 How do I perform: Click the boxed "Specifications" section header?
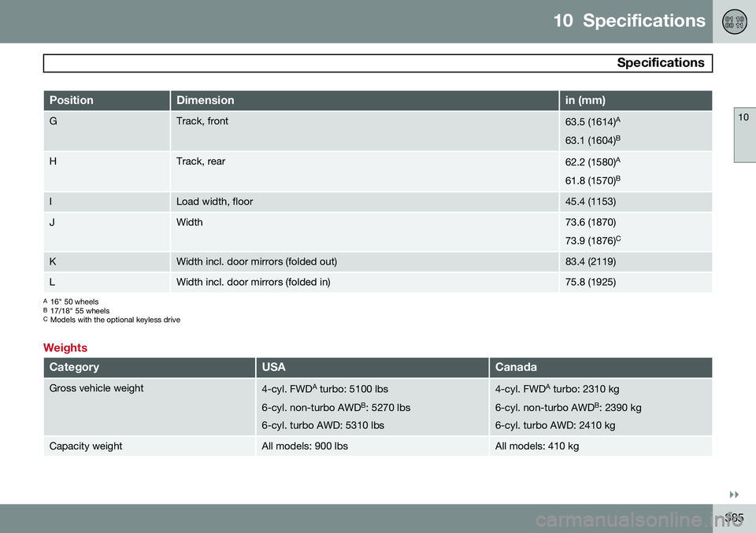tap(377, 63)
